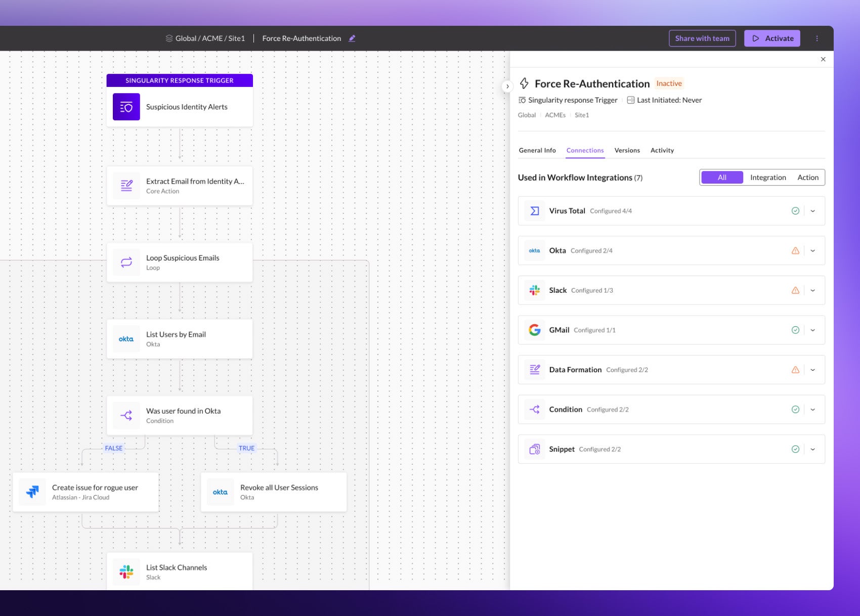Filter connections by Integration
The image size is (860, 616).
767,178
